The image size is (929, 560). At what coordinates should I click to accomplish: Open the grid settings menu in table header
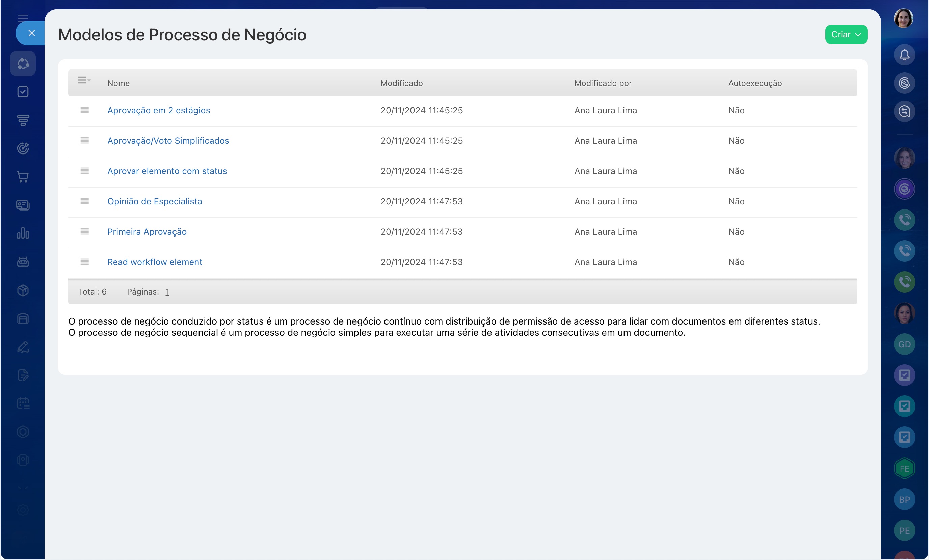83,80
